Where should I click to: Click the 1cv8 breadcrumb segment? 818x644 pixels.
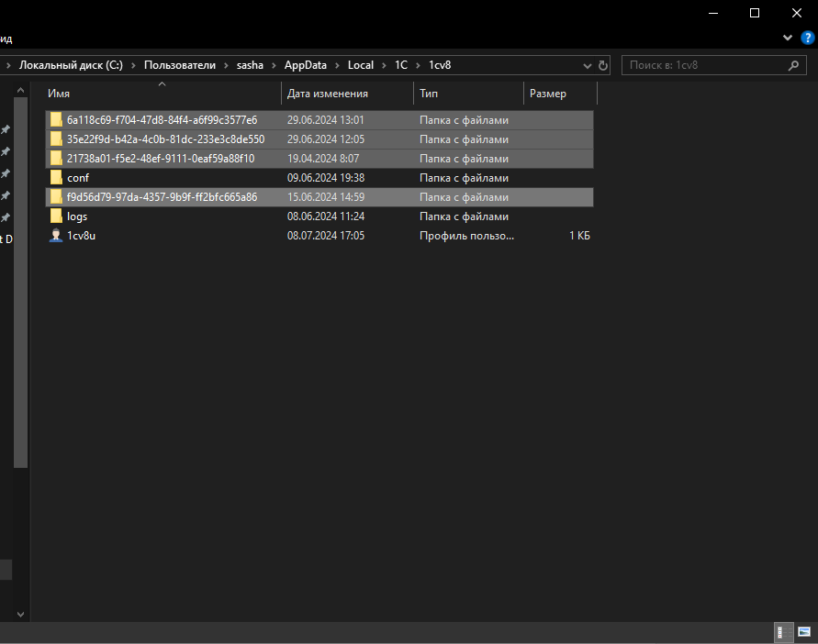click(x=440, y=65)
